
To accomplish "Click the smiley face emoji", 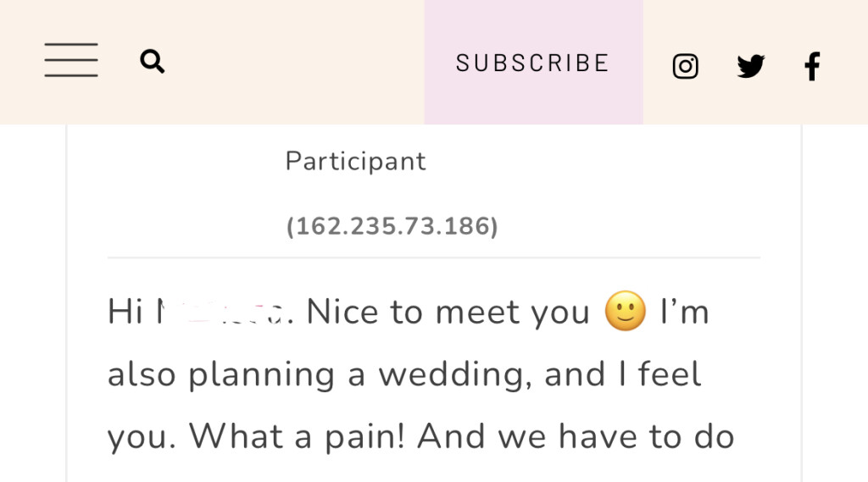I will pos(625,313).
